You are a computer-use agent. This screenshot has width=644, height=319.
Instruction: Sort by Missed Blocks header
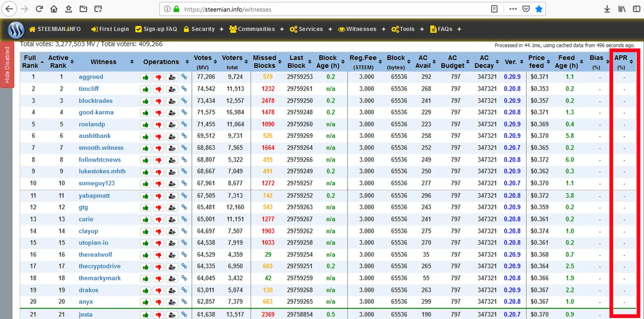click(x=267, y=62)
